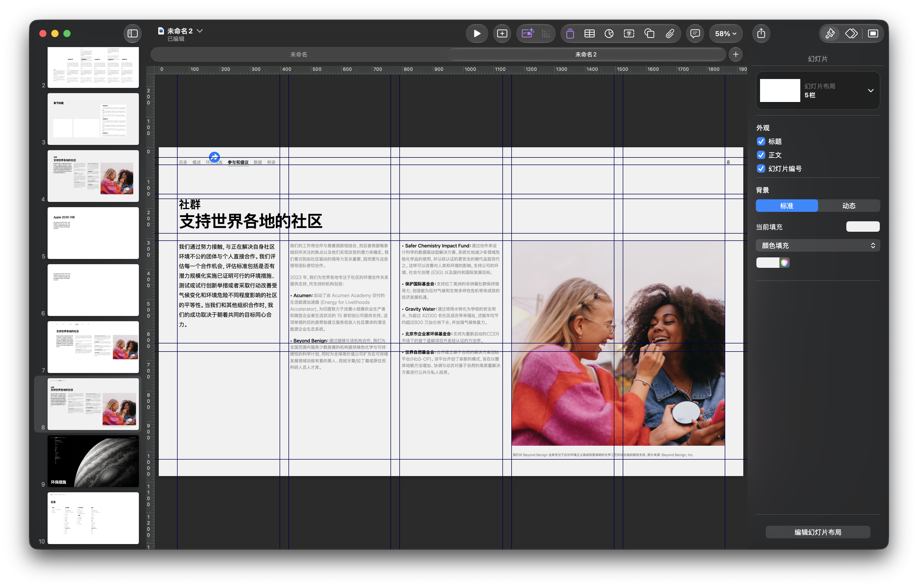
Task: Switch to the 未命名 tab
Action: (298, 55)
